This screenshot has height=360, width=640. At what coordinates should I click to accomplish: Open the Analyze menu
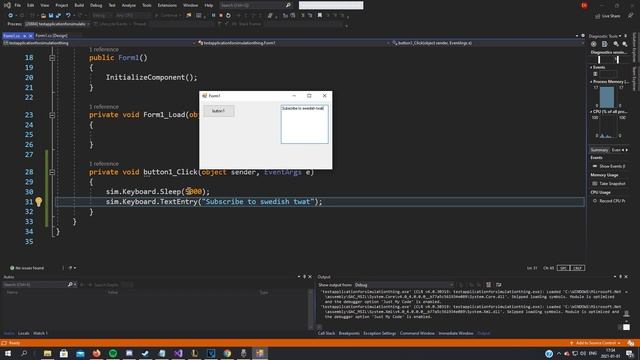tap(129, 5)
